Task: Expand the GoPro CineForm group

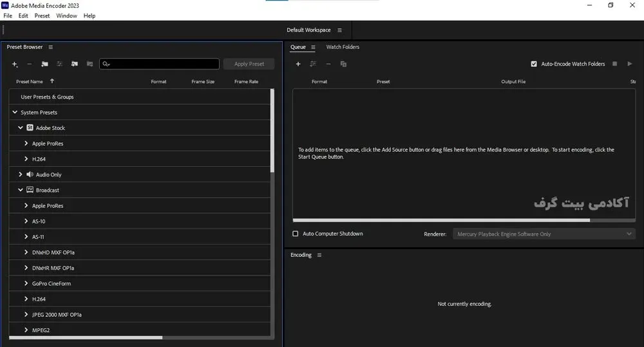Action: 26,283
